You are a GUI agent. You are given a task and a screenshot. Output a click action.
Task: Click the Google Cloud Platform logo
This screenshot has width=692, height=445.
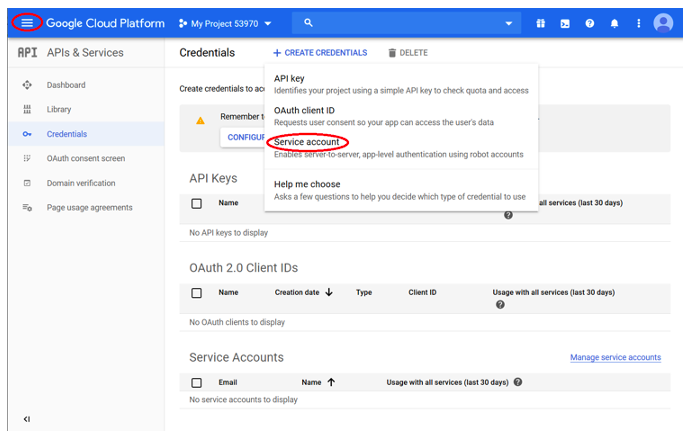105,23
